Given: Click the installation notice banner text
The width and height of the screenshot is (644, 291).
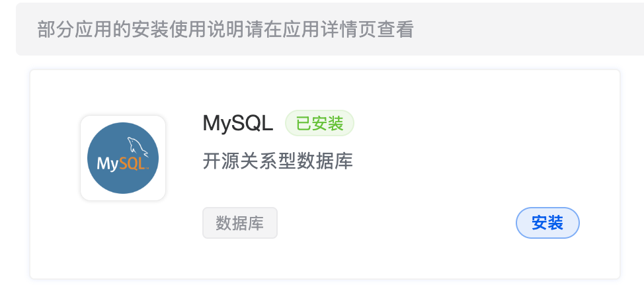Looking at the screenshot, I should (x=225, y=30).
